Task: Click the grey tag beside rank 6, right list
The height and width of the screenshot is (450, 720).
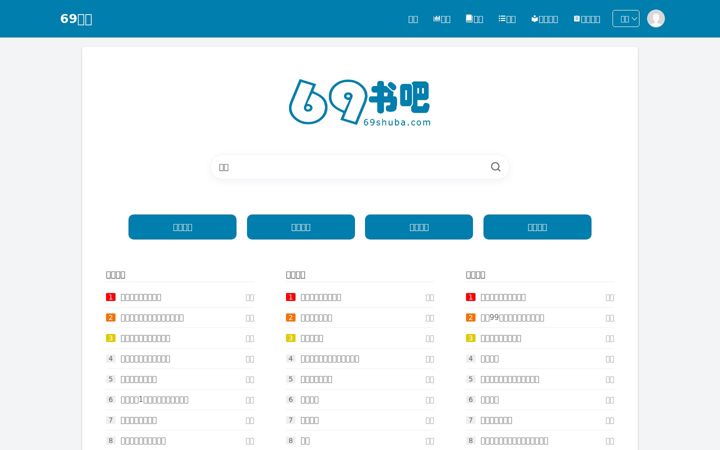Action: click(610, 400)
